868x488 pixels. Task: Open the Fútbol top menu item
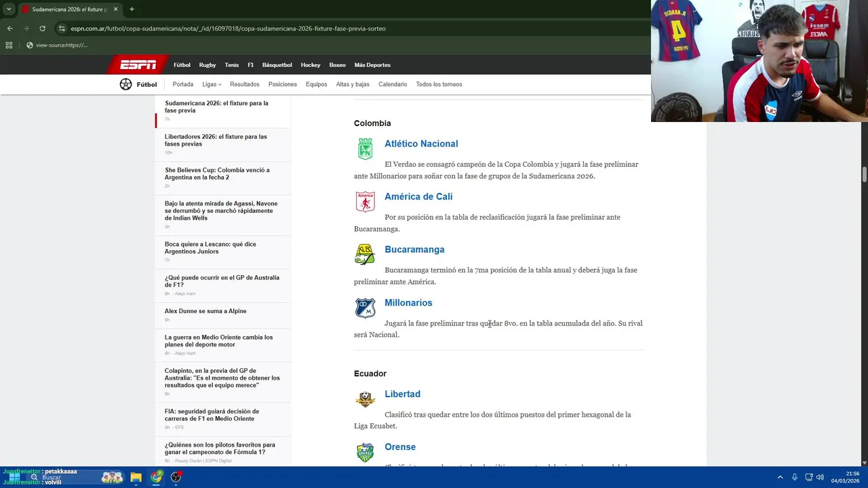pyautogui.click(x=182, y=65)
